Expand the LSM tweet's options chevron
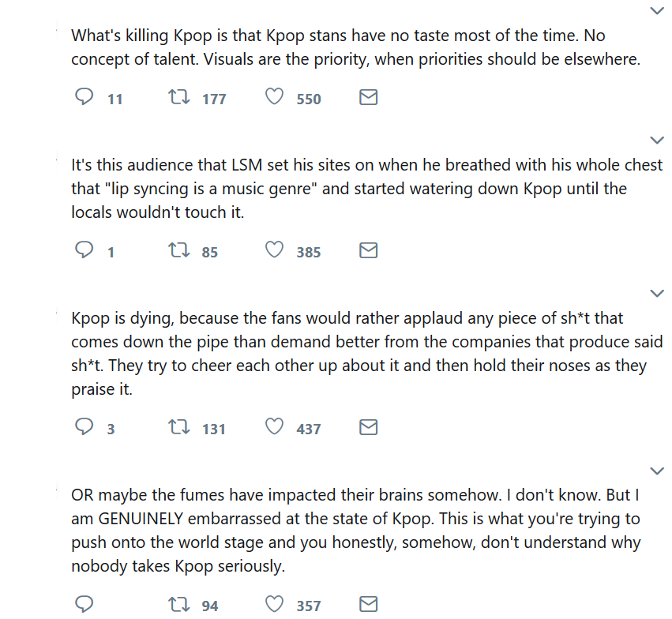Image resolution: width=672 pixels, height=619 pixels. click(657, 141)
